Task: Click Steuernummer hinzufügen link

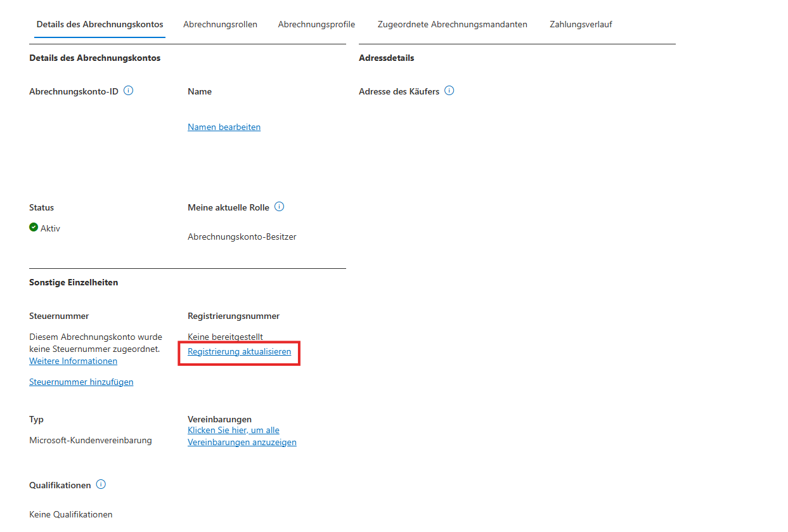Action: click(x=81, y=382)
